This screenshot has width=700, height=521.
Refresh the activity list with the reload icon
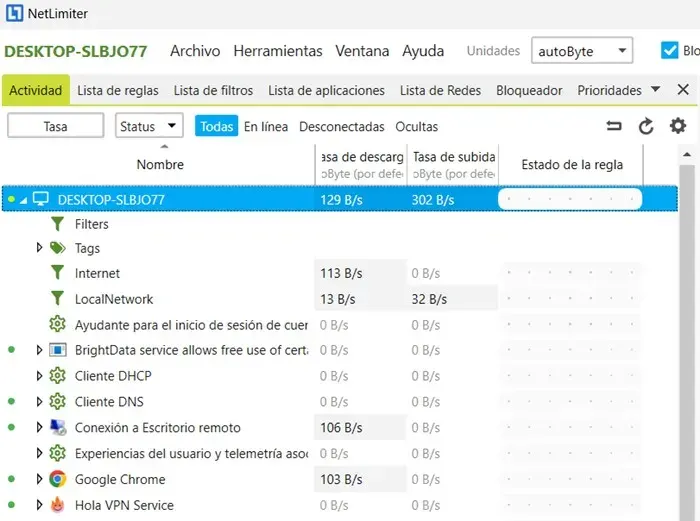pos(646,126)
